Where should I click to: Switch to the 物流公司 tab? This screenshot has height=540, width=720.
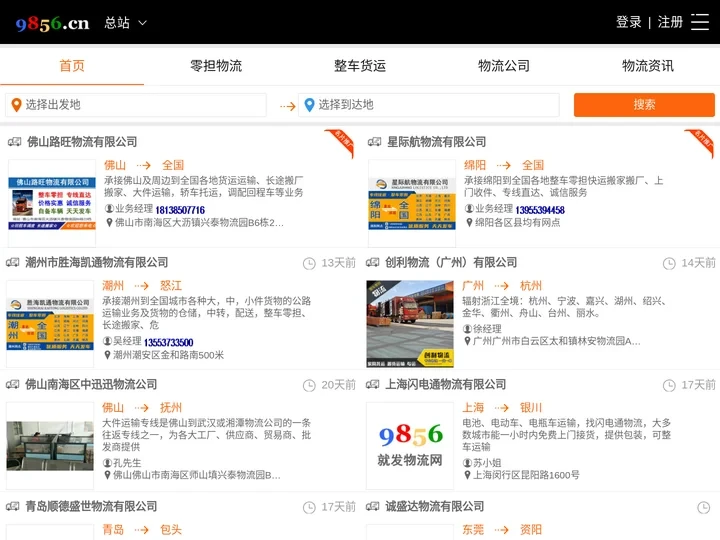(504, 66)
